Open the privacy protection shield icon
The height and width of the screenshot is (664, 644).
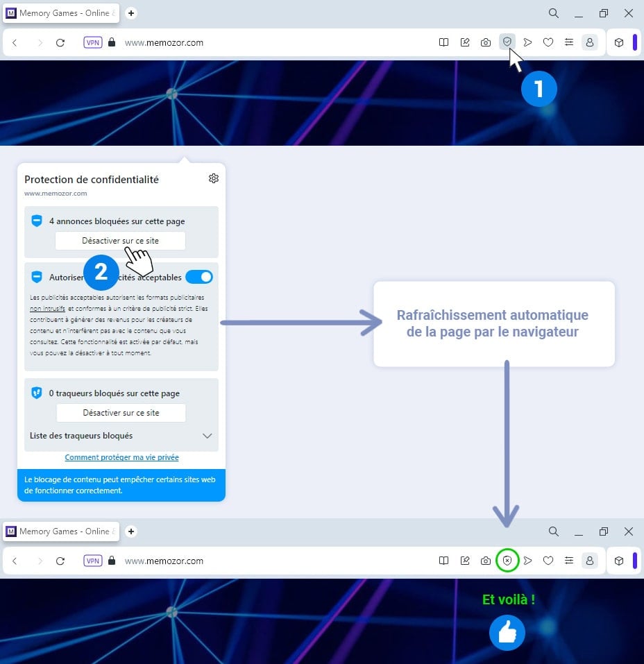tap(507, 42)
